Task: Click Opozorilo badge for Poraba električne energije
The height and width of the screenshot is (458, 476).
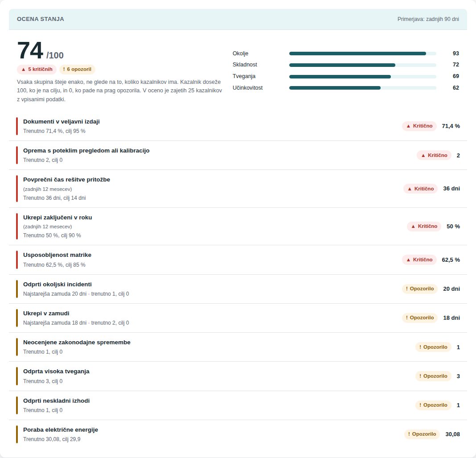Action: [x=422, y=434]
